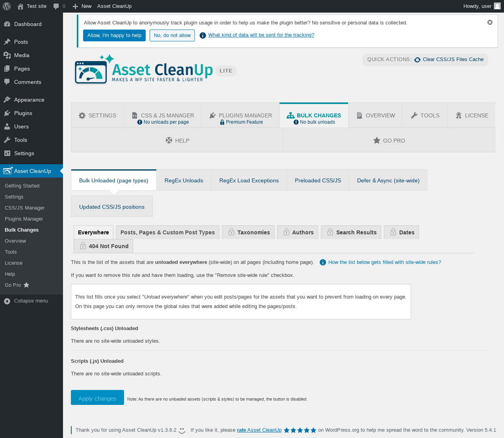Select the locked Taxonomies tab

[248, 232]
